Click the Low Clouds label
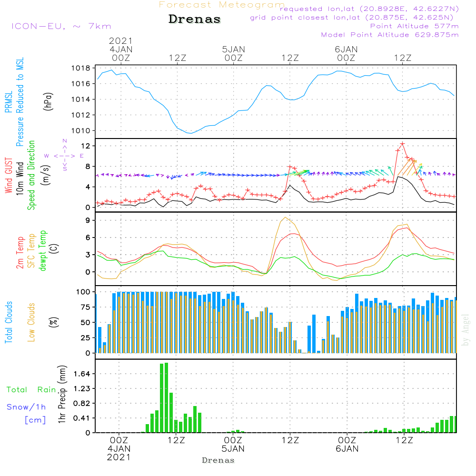This screenshot has height=476, width=476. pyautogui.click(x=31, y=322)
